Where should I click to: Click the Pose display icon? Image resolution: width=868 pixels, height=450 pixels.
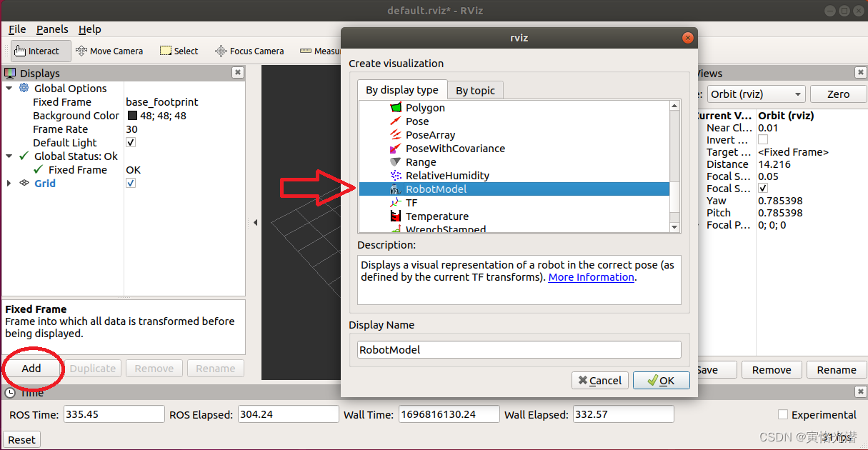pyautogui.click(x=396, y=121)
